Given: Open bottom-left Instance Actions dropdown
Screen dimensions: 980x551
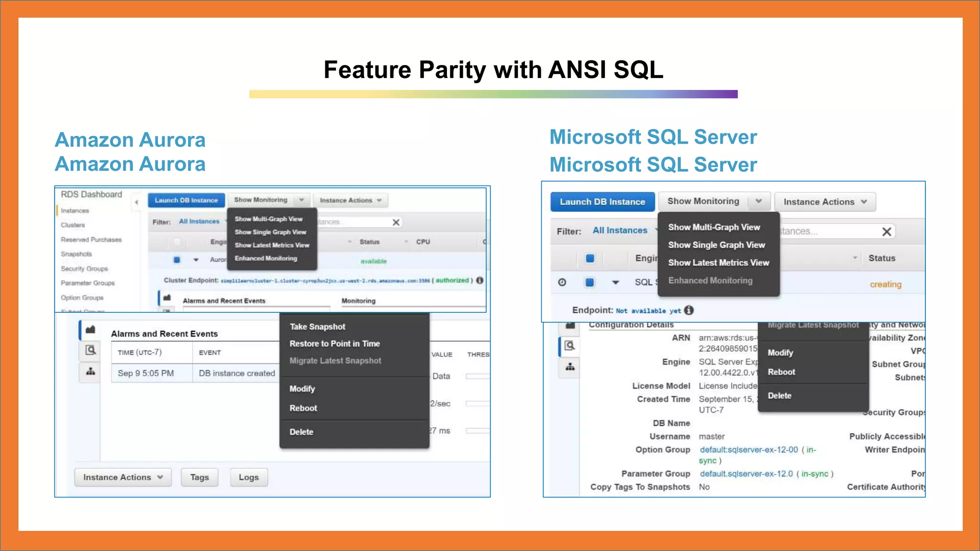Looking at the screenshot, I should point(123,477).
